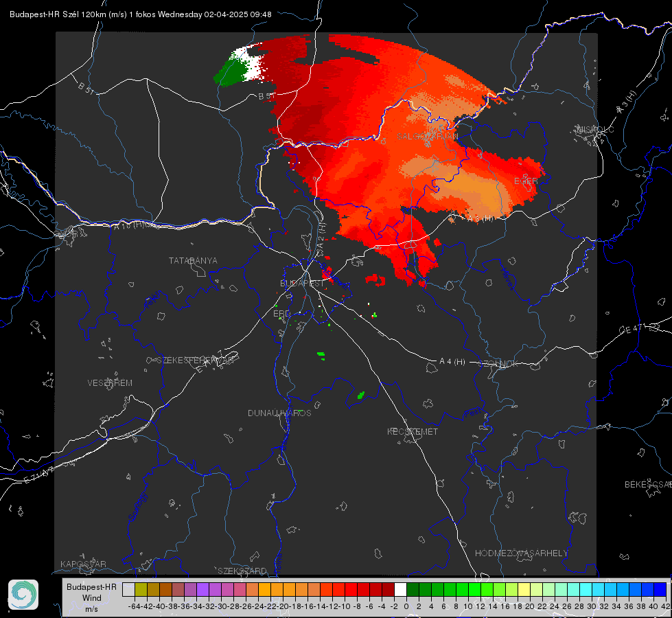Viewport: 672px width, 618px height.
Task: Click the green-and-white echo patch at radar edge
Action: click(x=239, y=67)
